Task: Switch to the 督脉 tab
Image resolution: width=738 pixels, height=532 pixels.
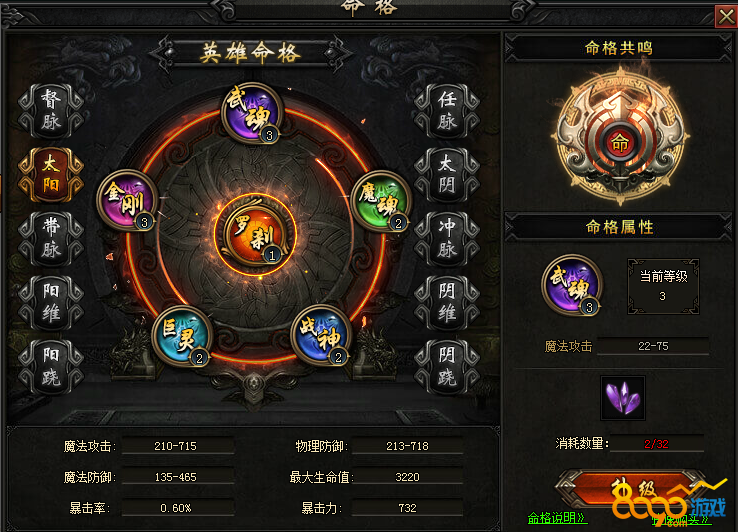Action: click(51, 111)
